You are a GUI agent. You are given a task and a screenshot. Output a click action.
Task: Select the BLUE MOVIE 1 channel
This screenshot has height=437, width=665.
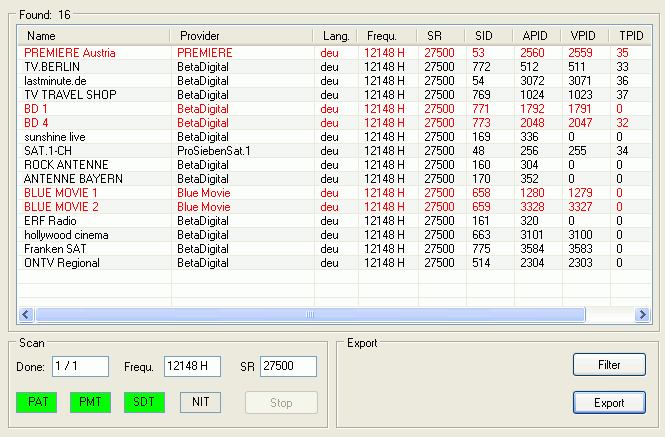click(335, 193)
